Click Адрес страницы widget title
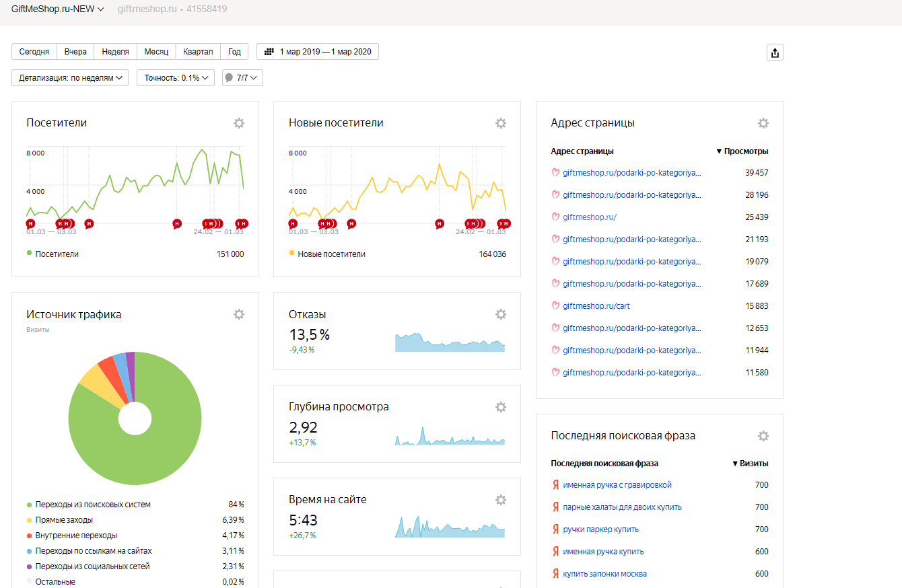 592,123
